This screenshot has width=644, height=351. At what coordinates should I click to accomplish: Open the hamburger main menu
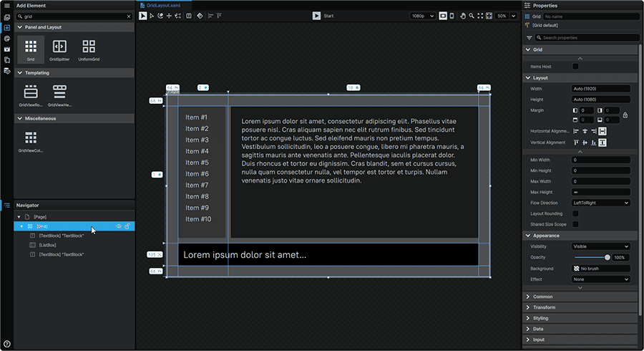(6, 6)
